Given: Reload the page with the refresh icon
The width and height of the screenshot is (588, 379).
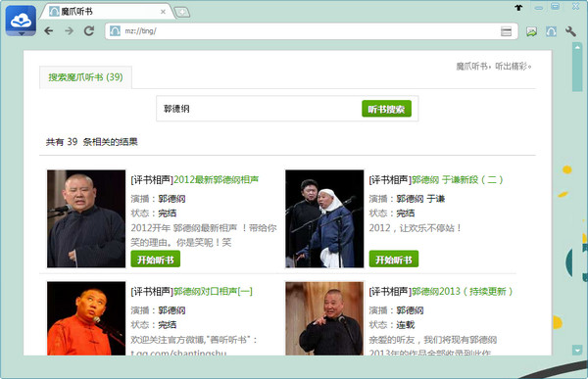Looking at the screenshot, I should [89, 30].
